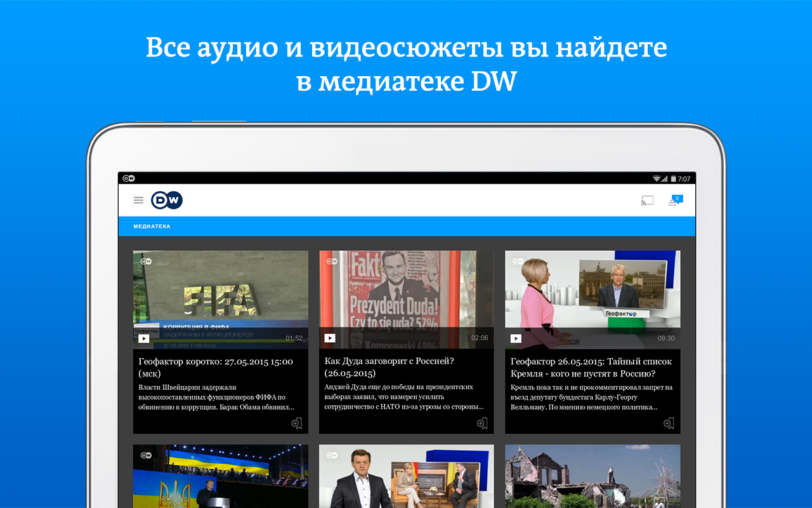
Task: Bookmark the Тайный список Кремля card
Action: click(x=668, y=424)
